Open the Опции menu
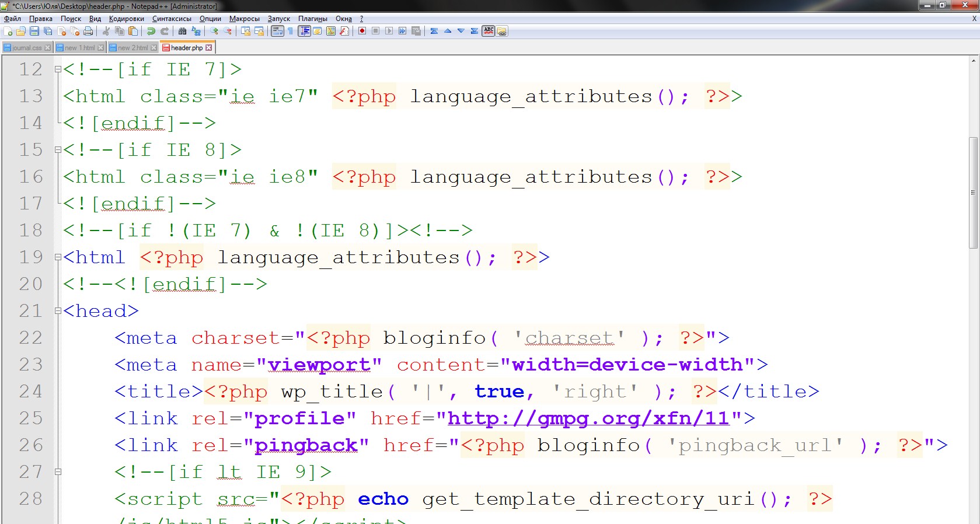Image resolution: width=980 pixels, height=524 pixels. point(210,19)
